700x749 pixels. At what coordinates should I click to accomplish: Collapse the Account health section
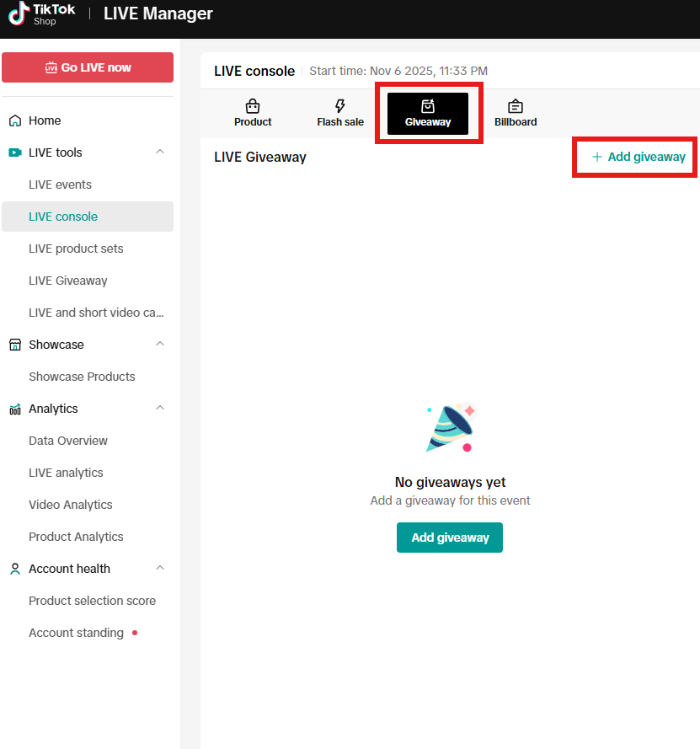point(160,569)
